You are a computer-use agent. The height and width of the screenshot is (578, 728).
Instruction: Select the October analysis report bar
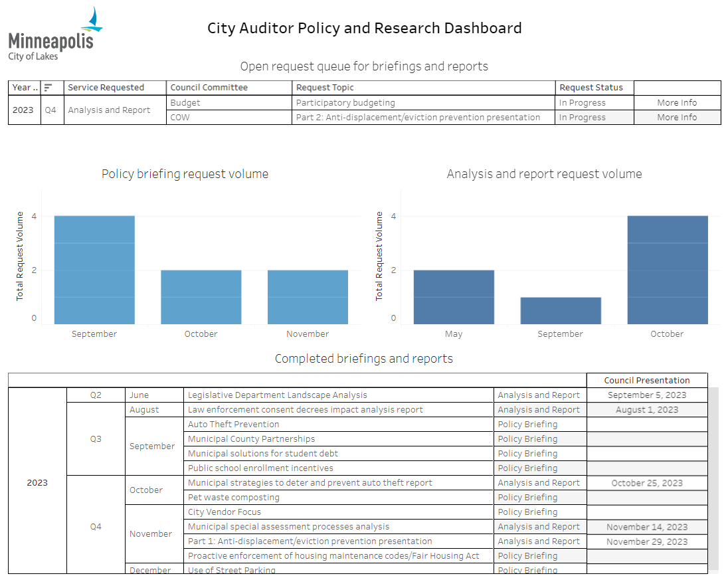(667, 270)
